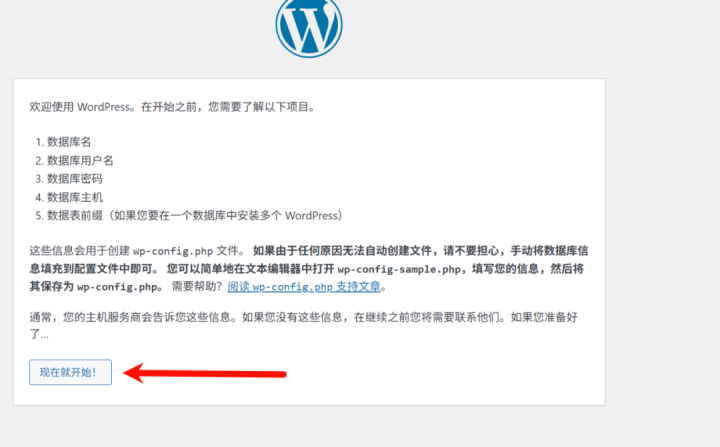The image size is (720, 447).
Task: Select the list item 数据库主机
Action: [x=74, y=197]
